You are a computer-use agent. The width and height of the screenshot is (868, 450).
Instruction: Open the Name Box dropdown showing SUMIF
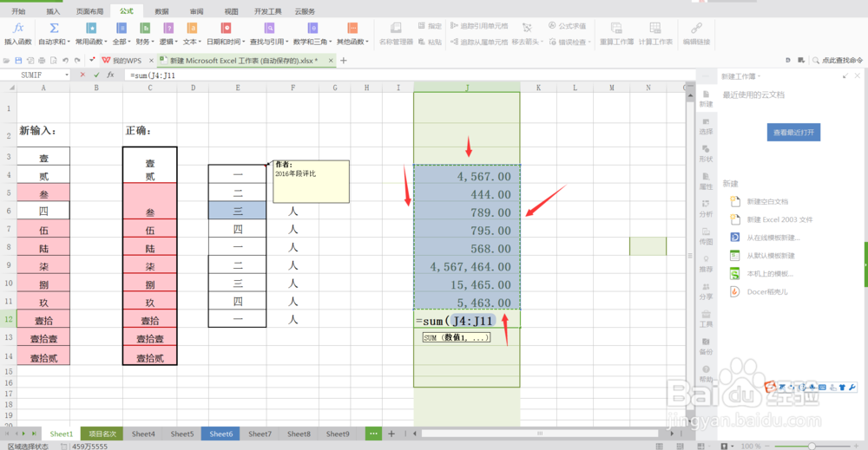click(67, 75)
